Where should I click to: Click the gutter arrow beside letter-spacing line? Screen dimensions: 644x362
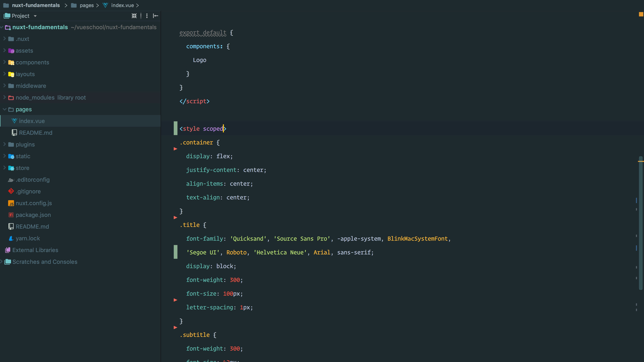click(x=175, y=300)
